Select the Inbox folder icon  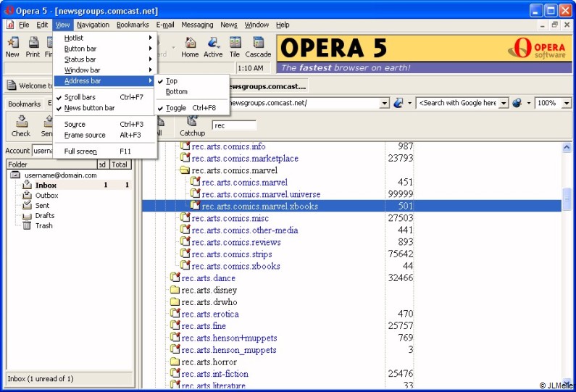(x=27, y=185)
